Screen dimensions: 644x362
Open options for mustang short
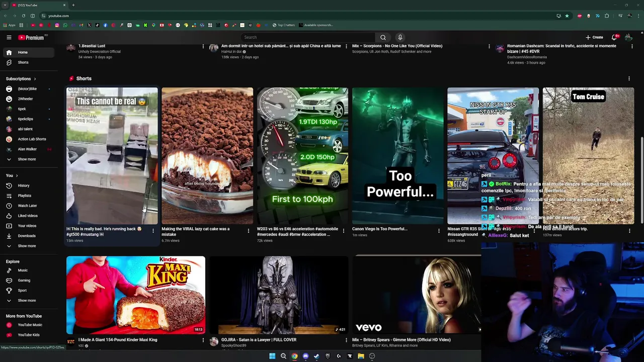click(x=153, y=231)
